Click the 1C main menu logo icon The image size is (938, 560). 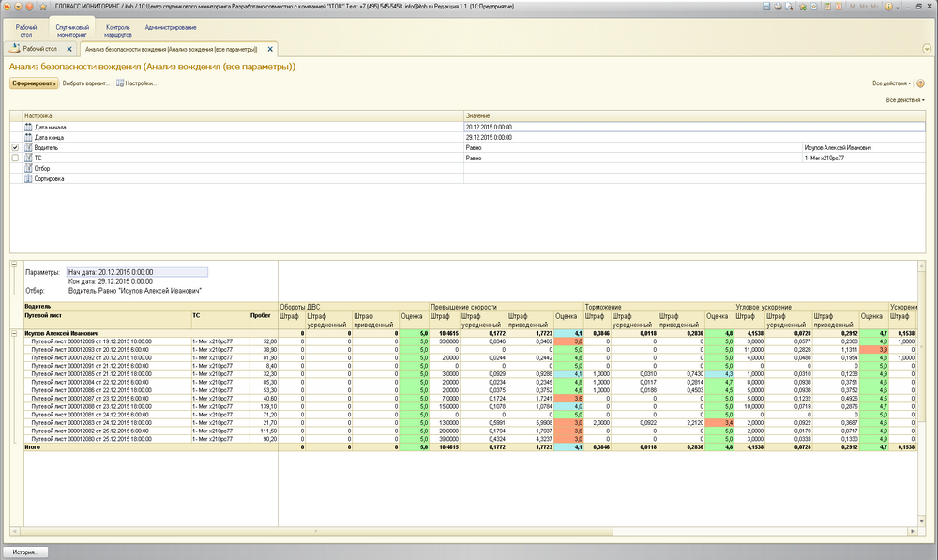point(8,7)
